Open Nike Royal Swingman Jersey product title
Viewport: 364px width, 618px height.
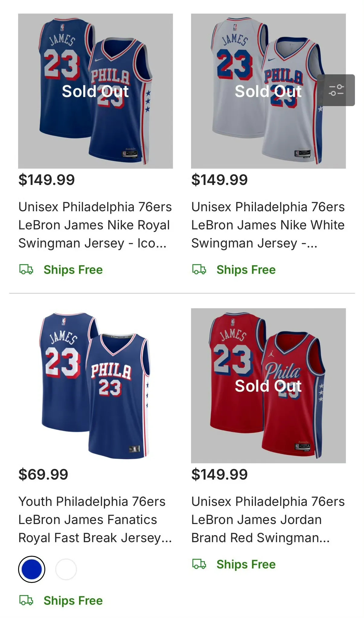(95, 225)
